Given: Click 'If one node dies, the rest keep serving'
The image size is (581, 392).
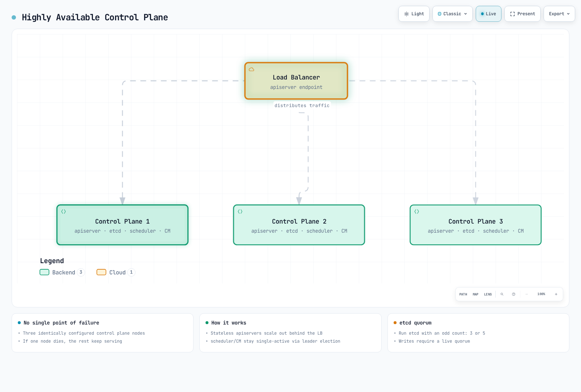Looking at the screenshot, I should pos(73,341).
